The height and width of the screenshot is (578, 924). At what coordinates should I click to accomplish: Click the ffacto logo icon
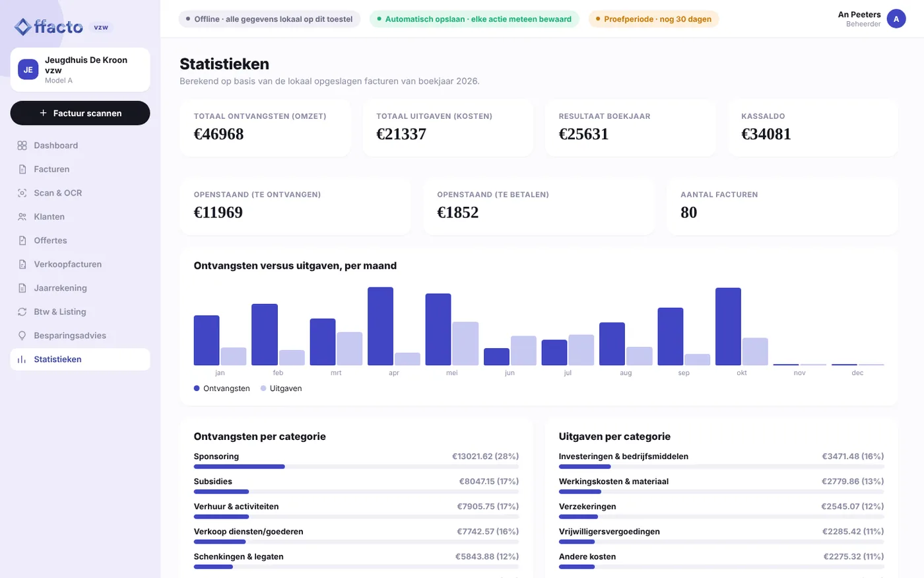pyautogui.click(x=23, y=27)
